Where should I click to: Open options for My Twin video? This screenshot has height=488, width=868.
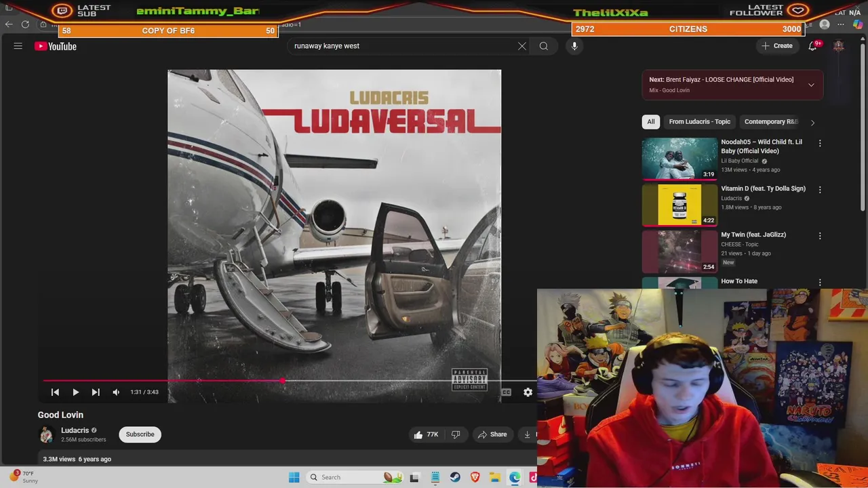pos(820,236)
